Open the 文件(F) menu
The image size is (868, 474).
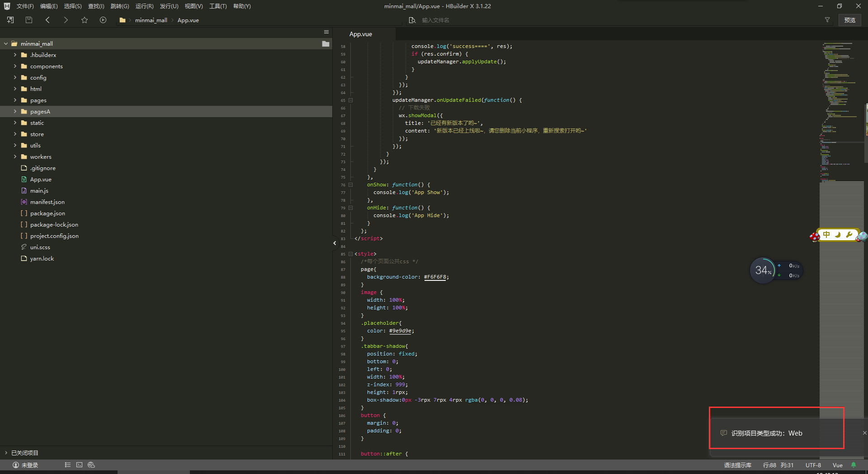coord(25,6)
